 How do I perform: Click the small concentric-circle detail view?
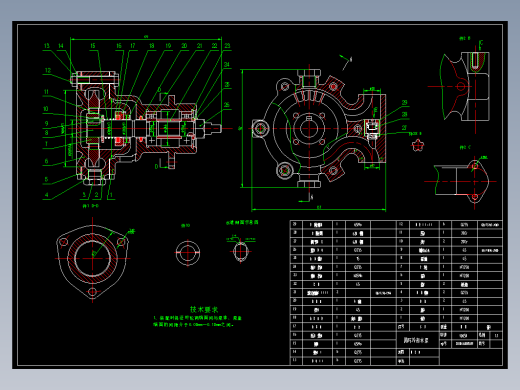click(x=188, y=253)
